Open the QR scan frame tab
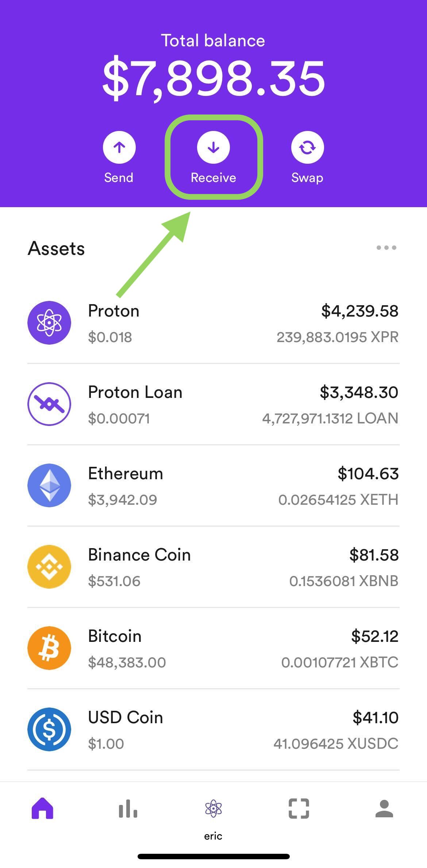The width and height of the screenshot is (427, 868). click(299, 809)
